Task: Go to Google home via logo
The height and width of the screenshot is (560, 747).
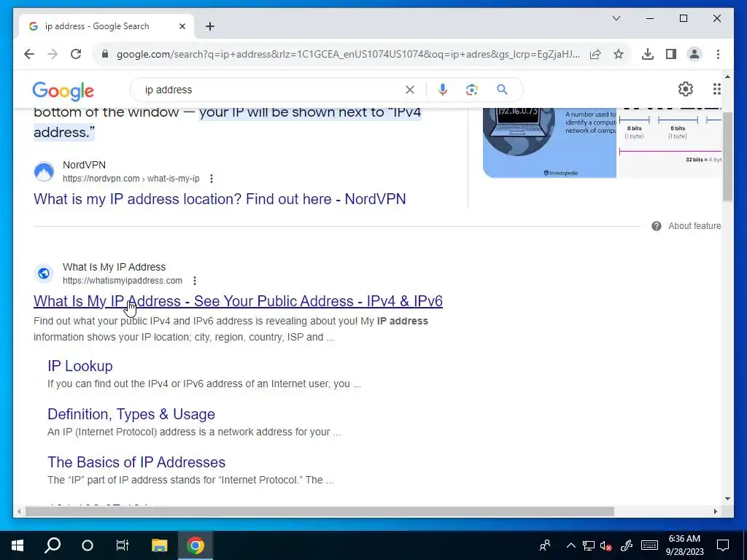Action: (63, 90)
